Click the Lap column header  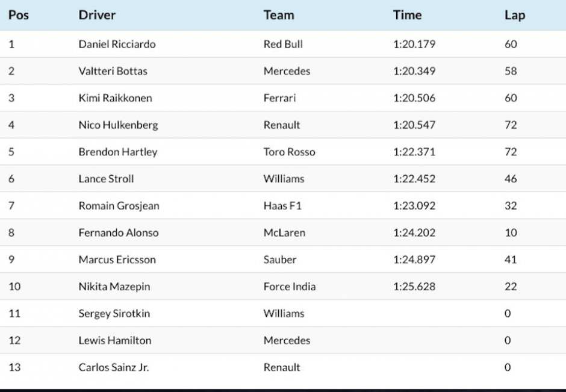click(x=515, y=16)
